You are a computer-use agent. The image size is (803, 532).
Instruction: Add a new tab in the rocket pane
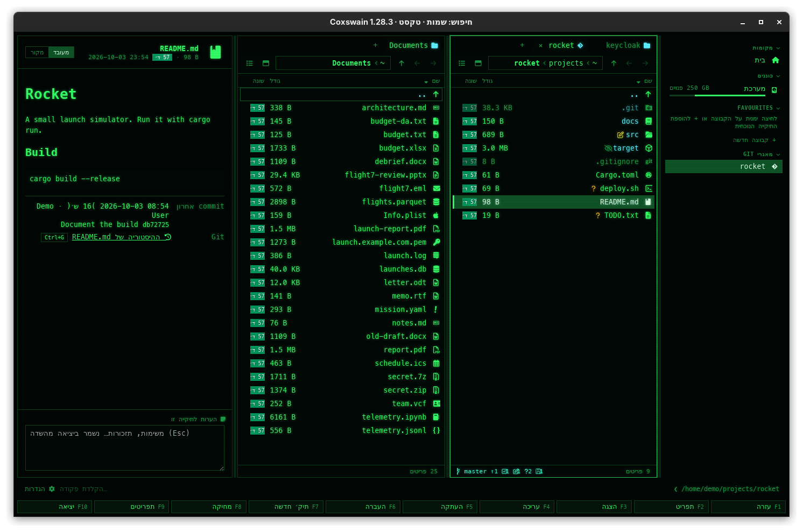pos(522,45)
